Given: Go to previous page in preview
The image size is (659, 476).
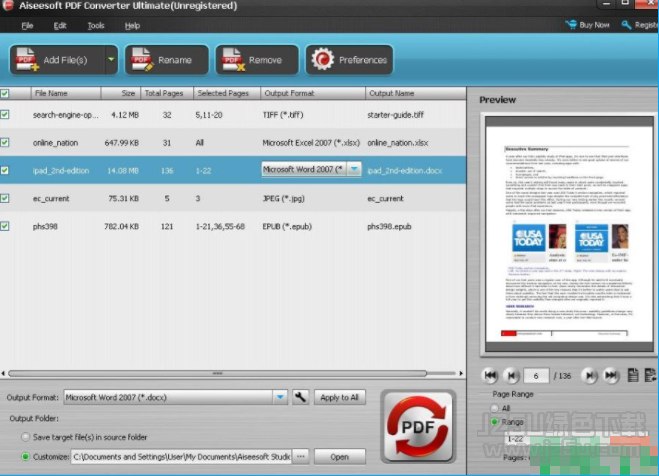Looking at the screenshot, I should pyautogui.click(x=511, y=375).
